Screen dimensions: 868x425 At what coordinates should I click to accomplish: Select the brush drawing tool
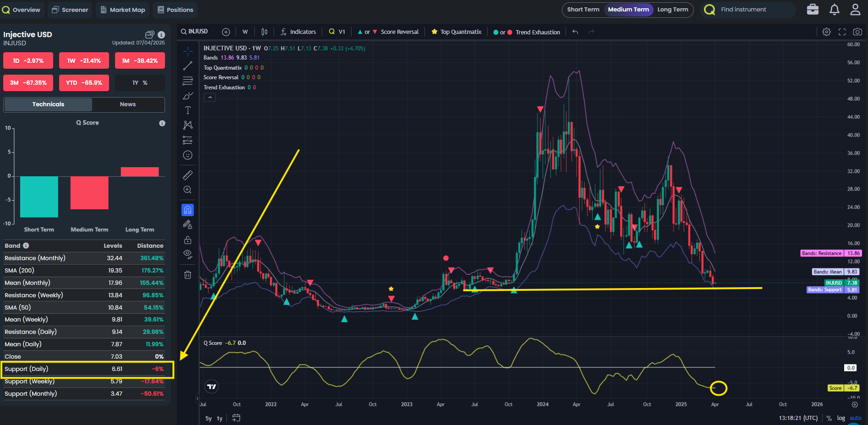tap(188, 96)
